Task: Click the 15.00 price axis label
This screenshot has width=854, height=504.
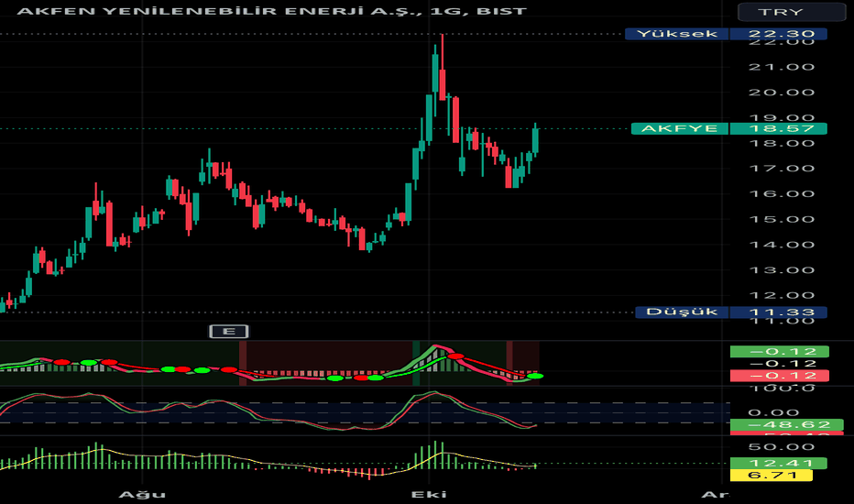Action: [782, 220]
